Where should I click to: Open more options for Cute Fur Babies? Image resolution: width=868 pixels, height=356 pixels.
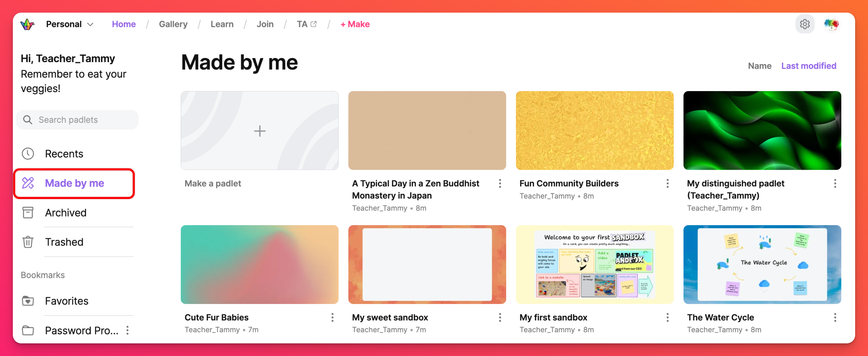coord(332,317)
